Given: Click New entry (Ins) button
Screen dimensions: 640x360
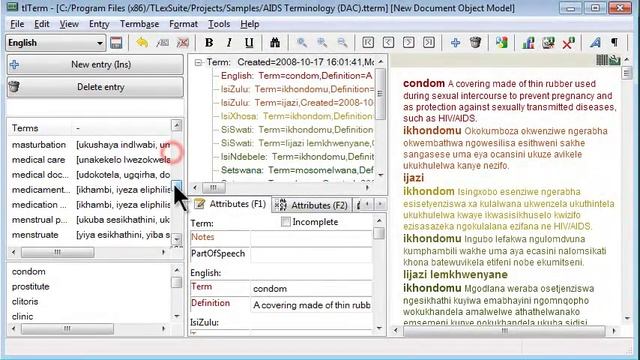Looking at the screenshot, I should coord(95,64).
